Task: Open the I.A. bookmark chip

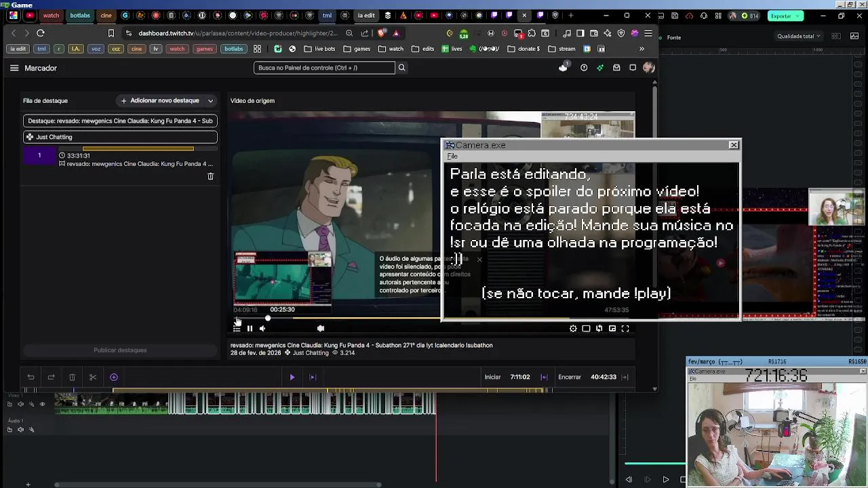Action: tap(76, 49)
